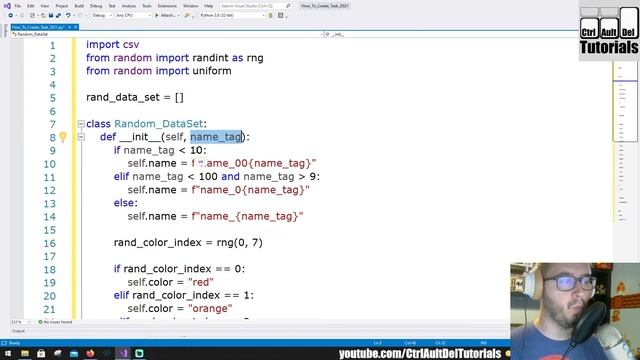This screenshot has width=640, height=360.
Task: Click the highlighted name_tag parameter
Action: 216,137
